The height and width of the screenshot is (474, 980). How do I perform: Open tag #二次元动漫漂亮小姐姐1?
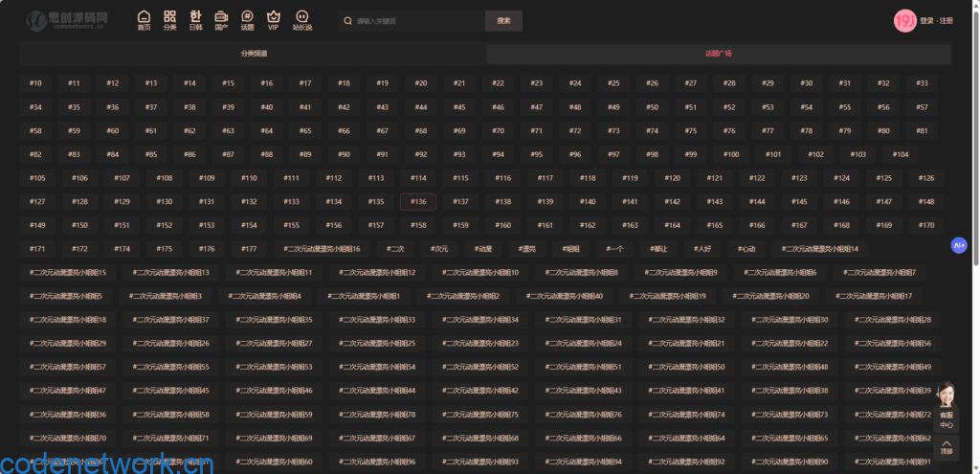point(363,297)
